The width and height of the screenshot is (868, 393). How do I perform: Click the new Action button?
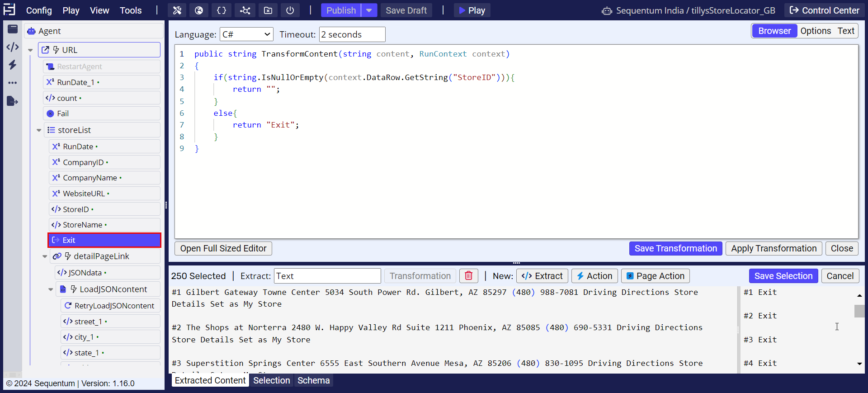594,276
